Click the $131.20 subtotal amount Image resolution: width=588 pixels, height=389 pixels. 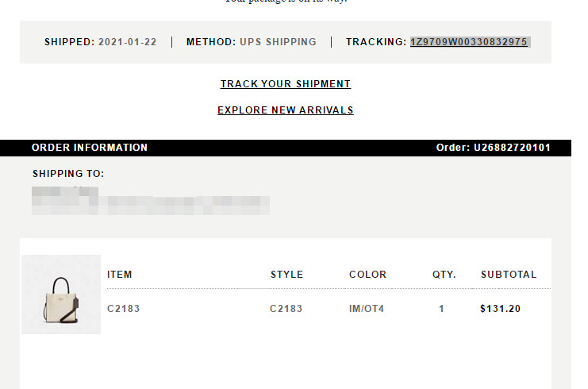(x=500, y=309)
